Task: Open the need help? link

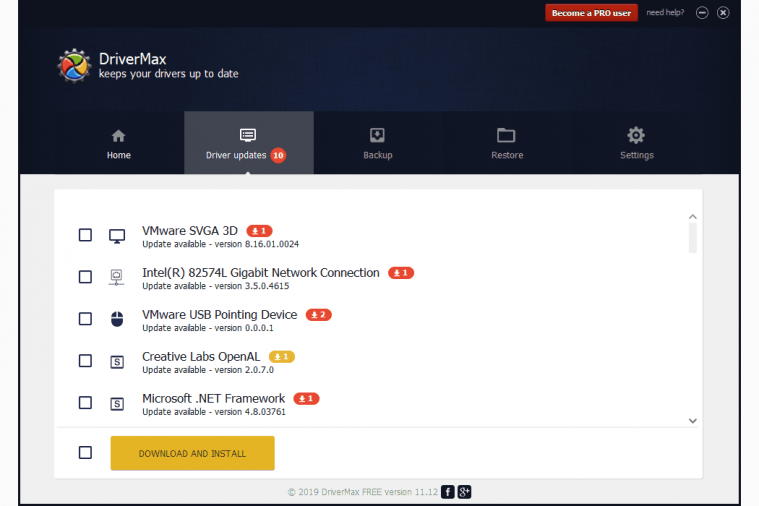Action: click(x=666, y=13)
